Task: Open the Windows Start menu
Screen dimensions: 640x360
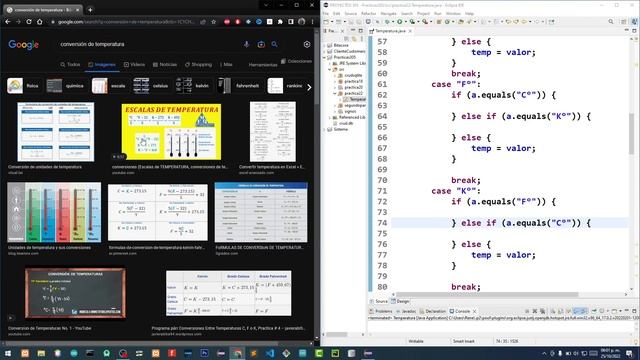Action: (8, 353)
